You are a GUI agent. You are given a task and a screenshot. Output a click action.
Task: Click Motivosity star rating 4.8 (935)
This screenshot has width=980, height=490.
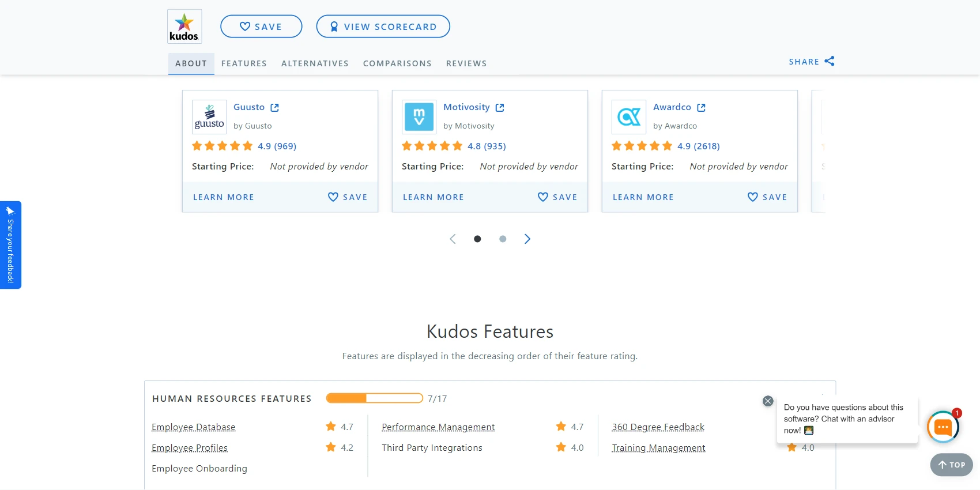[x=454, y=146]
